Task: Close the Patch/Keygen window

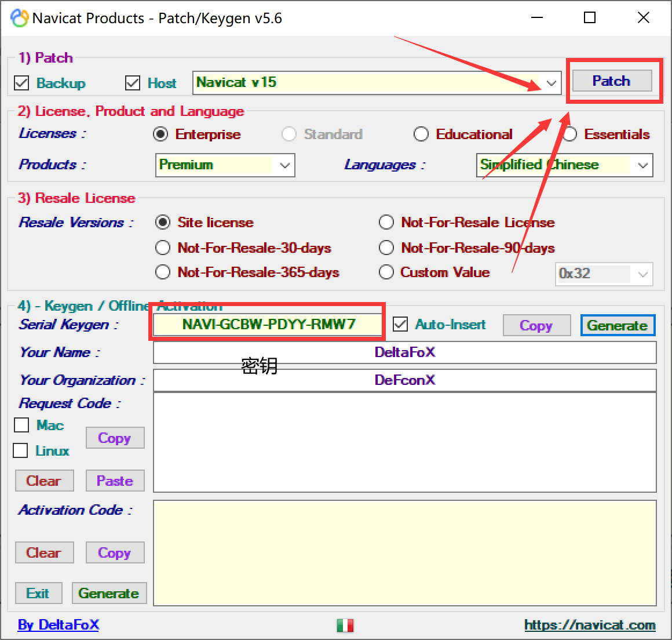Action: point(643,17)
